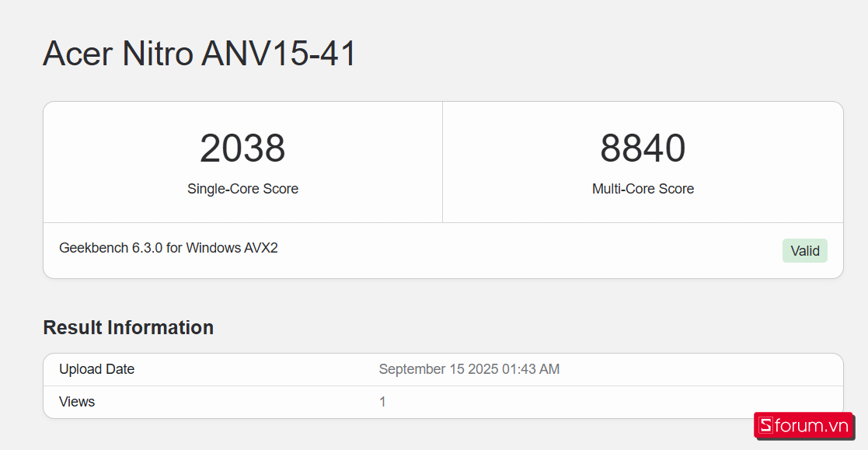The height and width of the screenshot is (450, 868).
Task: Click the views count value 1
Action: (382, 402)
